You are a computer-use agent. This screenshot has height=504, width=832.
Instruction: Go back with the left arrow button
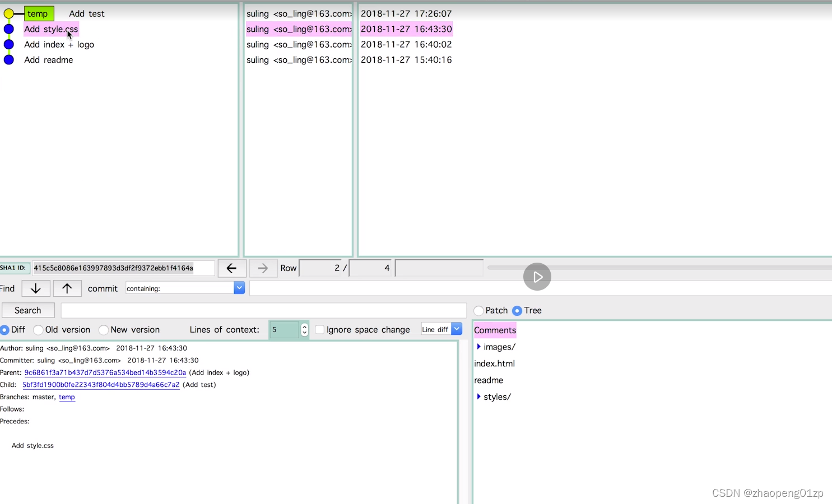231,268
